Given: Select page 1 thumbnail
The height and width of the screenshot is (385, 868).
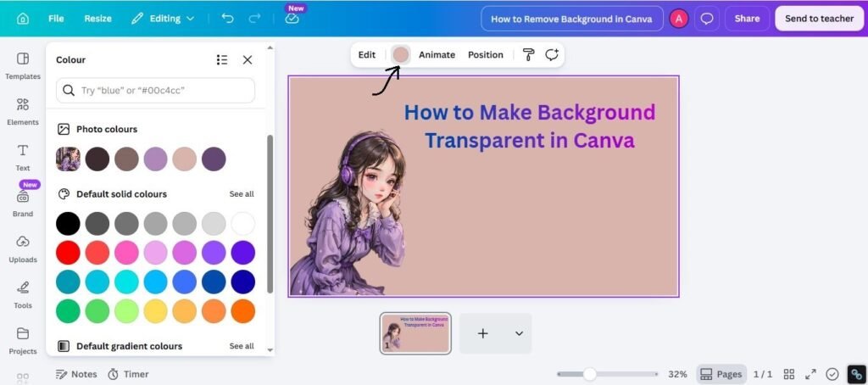Looking at the screenshot, I should [415, 333].
